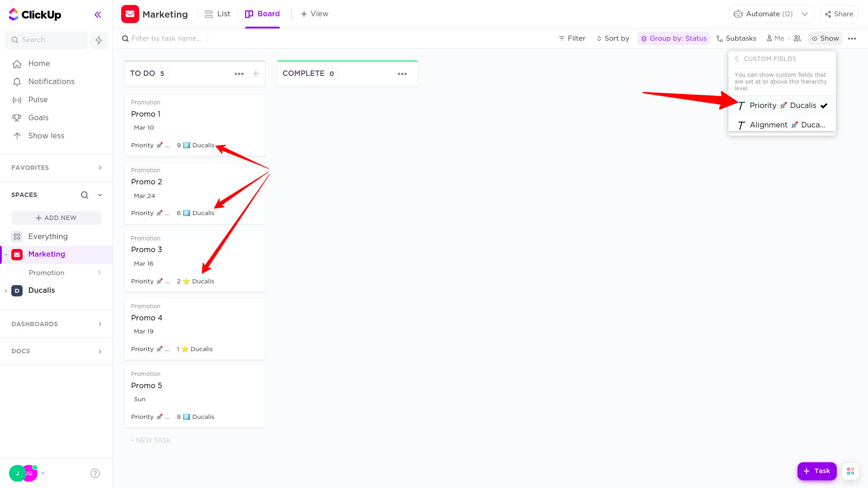Open help question mark icon
Image resolution: width=868 pixels, height=488 pixels.
point(95,473)
